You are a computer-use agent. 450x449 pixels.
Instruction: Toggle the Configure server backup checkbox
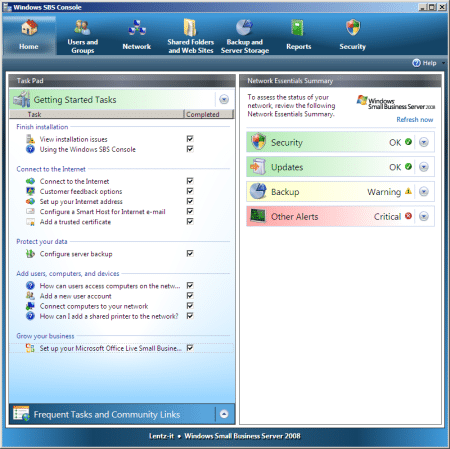coord(190,253)
